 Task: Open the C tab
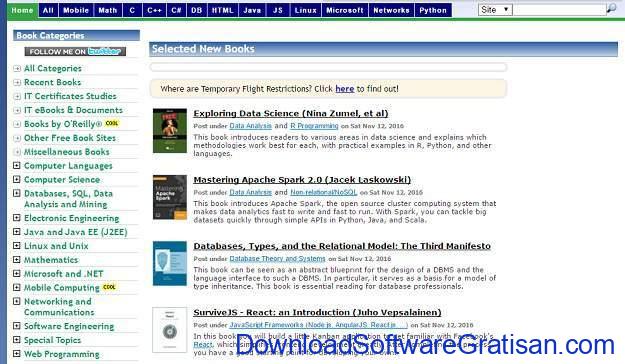click(132, 10)
